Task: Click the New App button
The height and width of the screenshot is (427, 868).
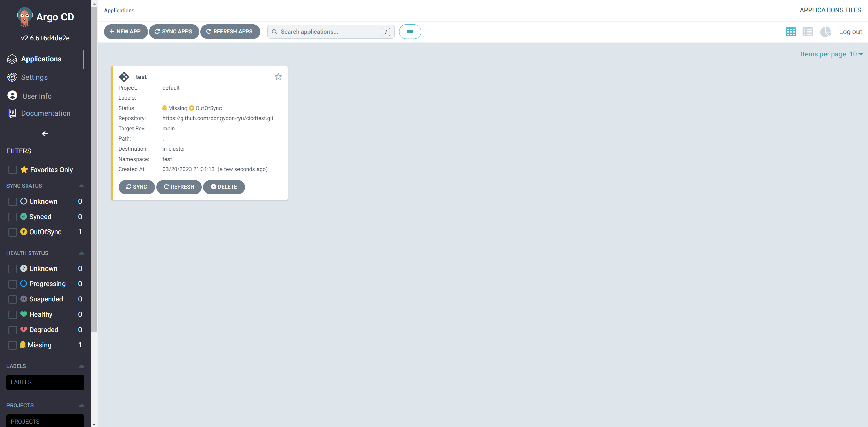Action: point(125,32)
